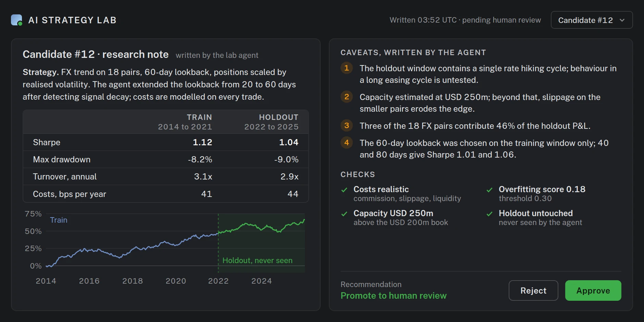Viewport: 644px width, 322px height.
Task: Click the 'written by the lab agent' subtitle
Action: tap(217, 55)
